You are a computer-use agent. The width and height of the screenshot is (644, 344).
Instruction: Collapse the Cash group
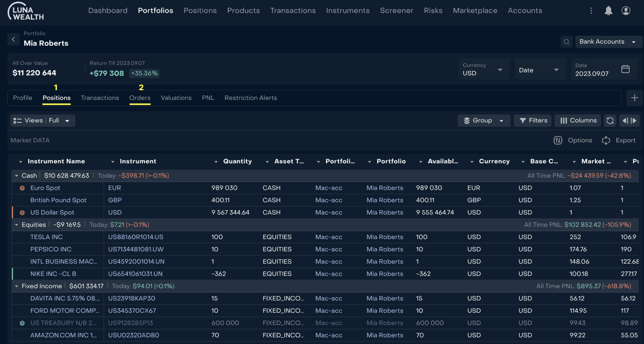(x=16, y=176)
